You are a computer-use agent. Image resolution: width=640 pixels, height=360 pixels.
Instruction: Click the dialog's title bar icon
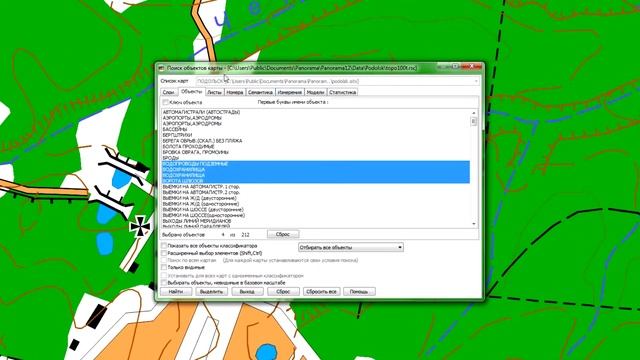point(161,68)
